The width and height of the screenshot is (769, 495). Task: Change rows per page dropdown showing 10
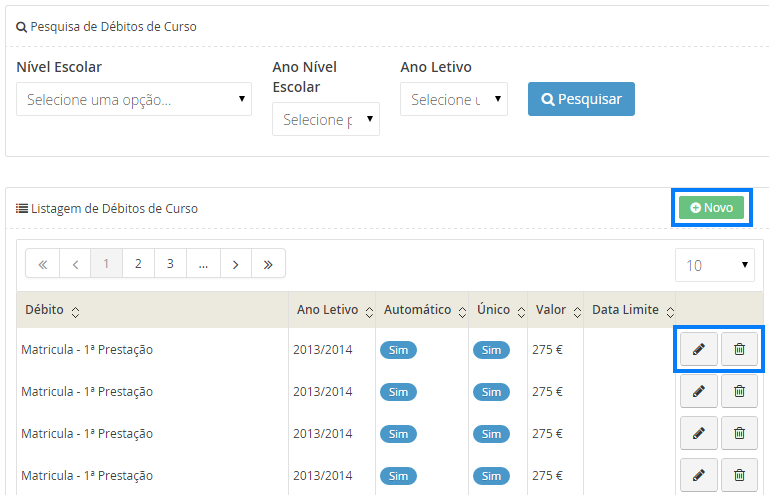click(716, 265)
